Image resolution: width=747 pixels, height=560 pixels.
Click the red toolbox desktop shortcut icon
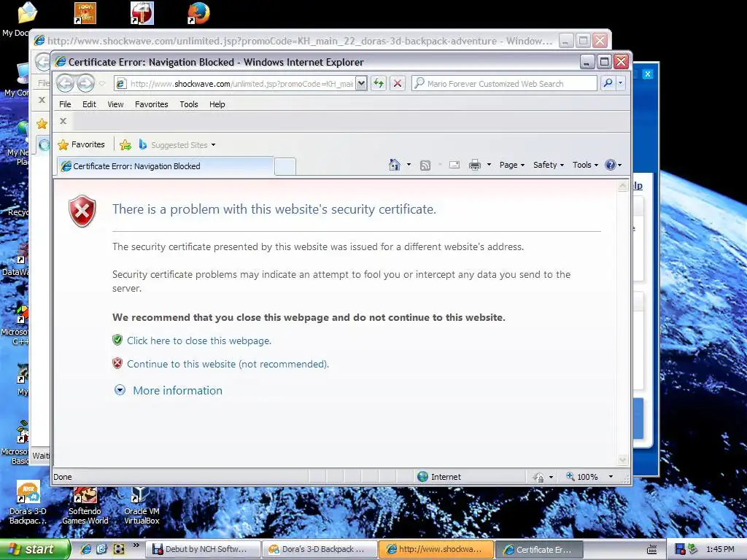tap(142, 13)
